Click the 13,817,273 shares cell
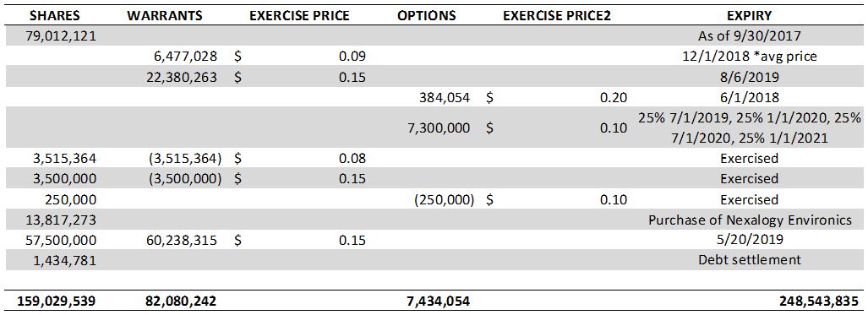Screen dimensions: 868x315 [61, 220]
